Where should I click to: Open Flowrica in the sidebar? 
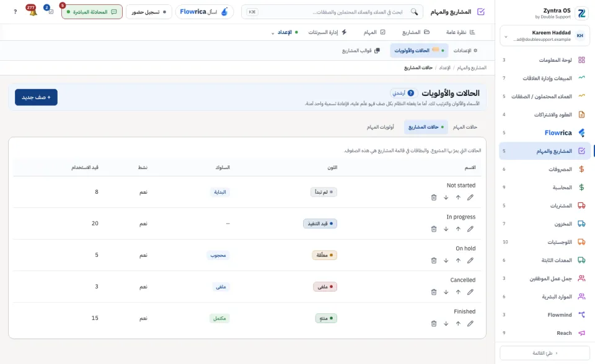tap(545, 132)
